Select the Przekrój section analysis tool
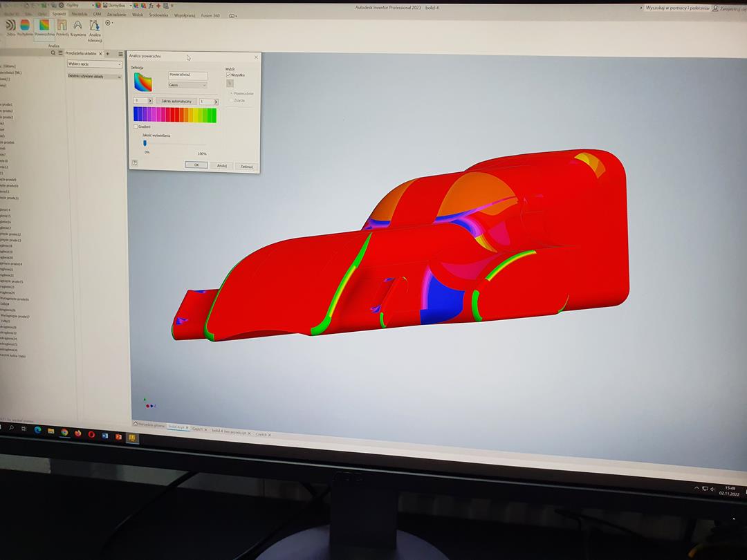 [62, 28]
